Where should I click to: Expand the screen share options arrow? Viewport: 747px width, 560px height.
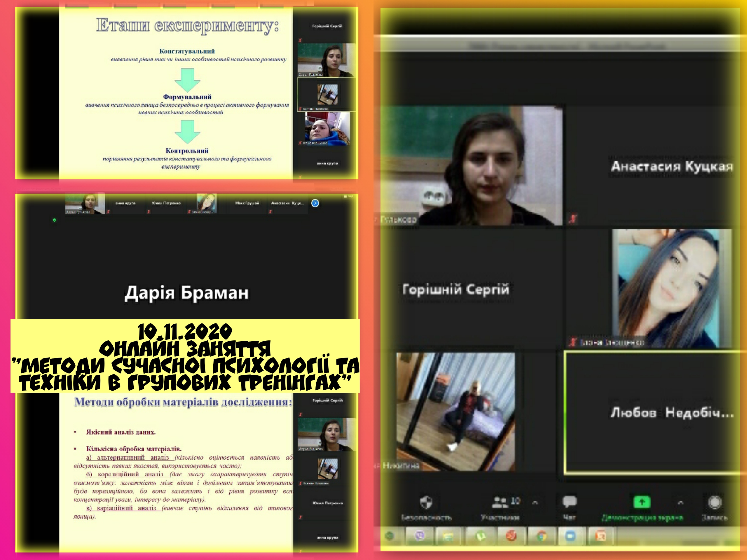tap(680, 503)
